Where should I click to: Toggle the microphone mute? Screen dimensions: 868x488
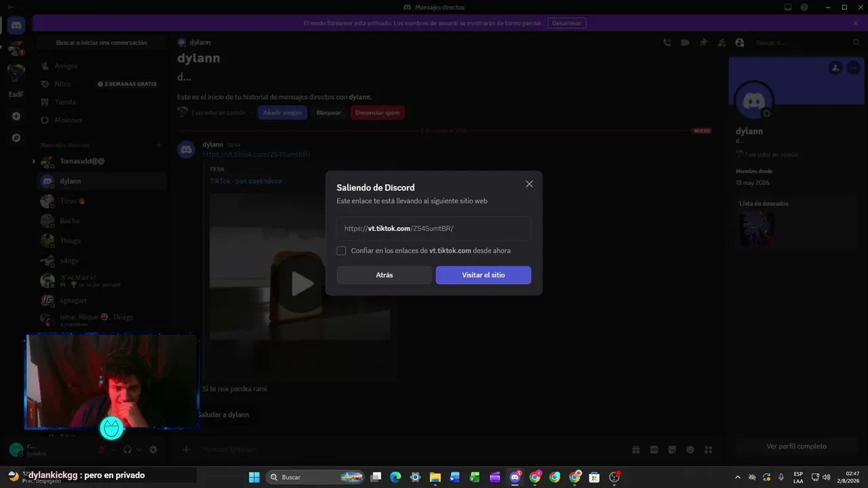point(102,449)
